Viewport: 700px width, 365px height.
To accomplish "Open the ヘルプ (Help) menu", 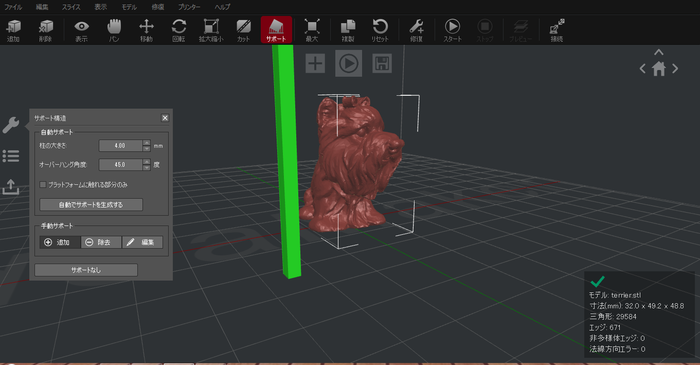I will (x=222, y=7).
